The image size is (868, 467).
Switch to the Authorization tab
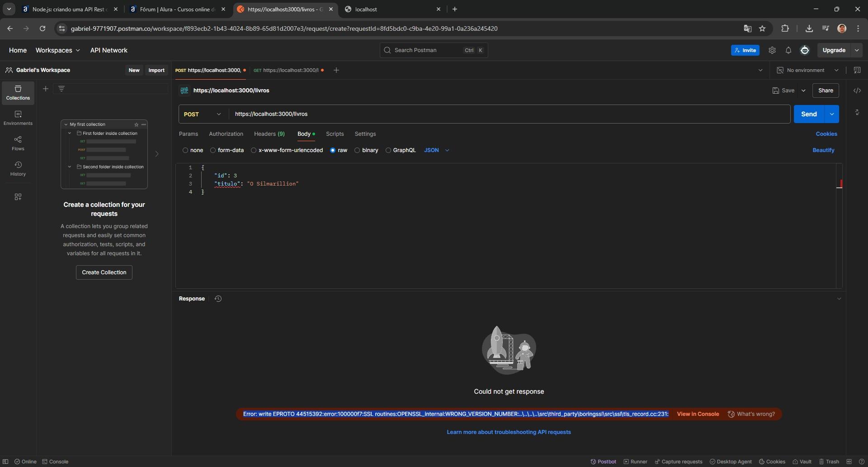point(226,134)
